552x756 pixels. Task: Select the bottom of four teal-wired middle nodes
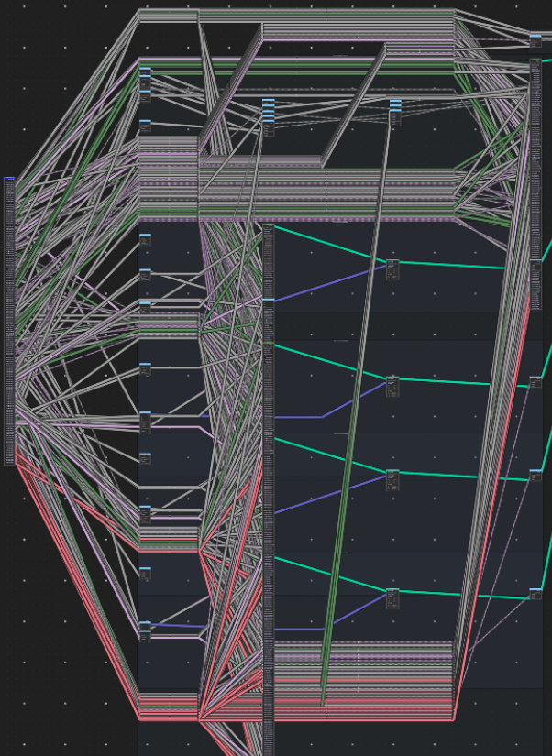pos(392,599)
